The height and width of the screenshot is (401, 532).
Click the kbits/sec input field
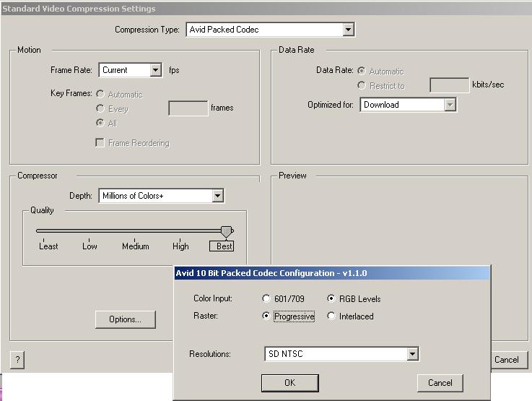[449, 85]
